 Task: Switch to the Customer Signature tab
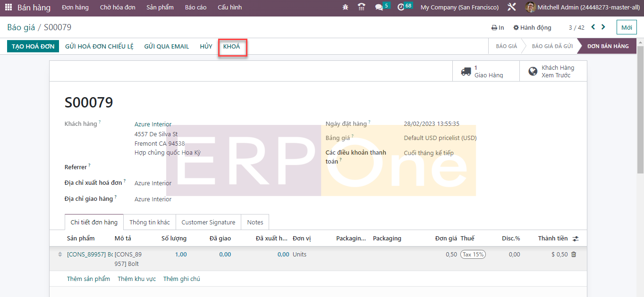tap(208, 222)
